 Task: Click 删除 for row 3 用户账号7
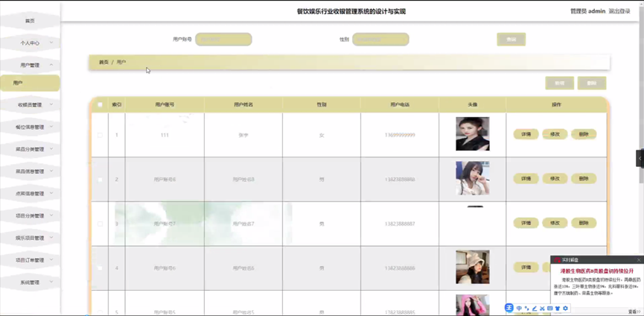(x=584, y=223)
